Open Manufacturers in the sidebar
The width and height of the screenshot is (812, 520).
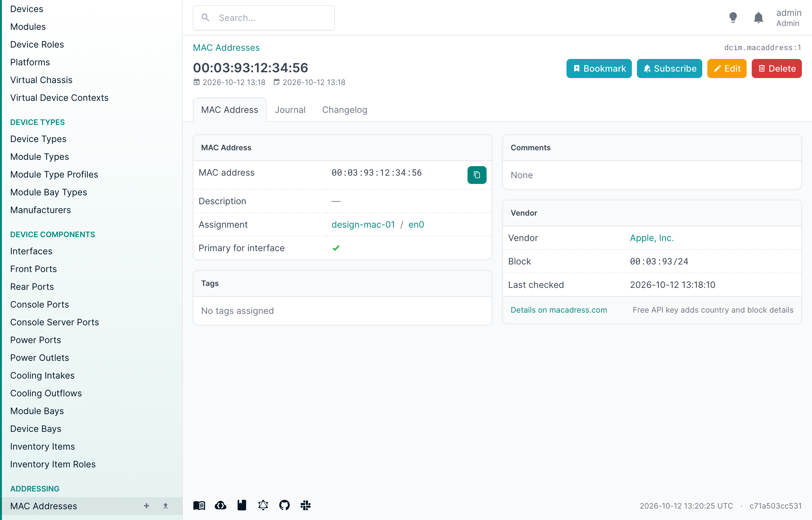[x=41, y=210]
